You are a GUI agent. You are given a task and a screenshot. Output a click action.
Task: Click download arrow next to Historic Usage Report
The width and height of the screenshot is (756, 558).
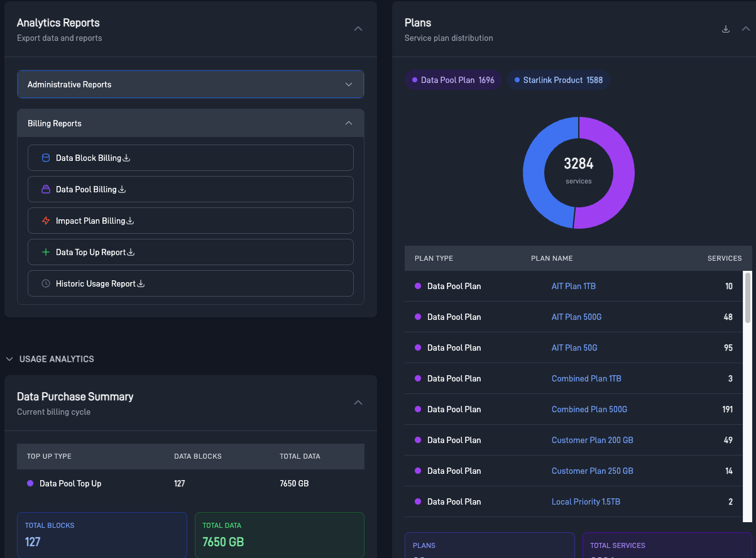[x=141, y=283]
